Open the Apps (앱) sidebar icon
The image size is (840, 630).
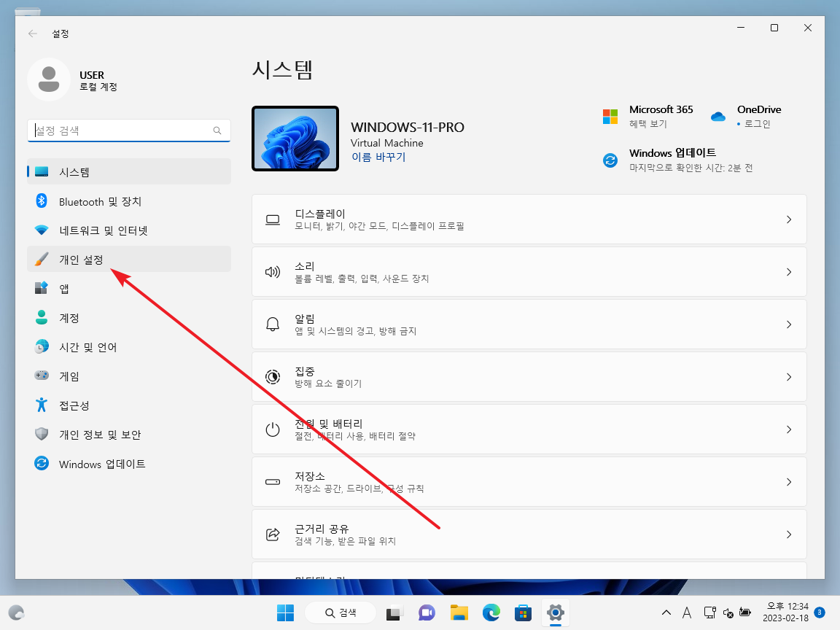click(42, 289)
